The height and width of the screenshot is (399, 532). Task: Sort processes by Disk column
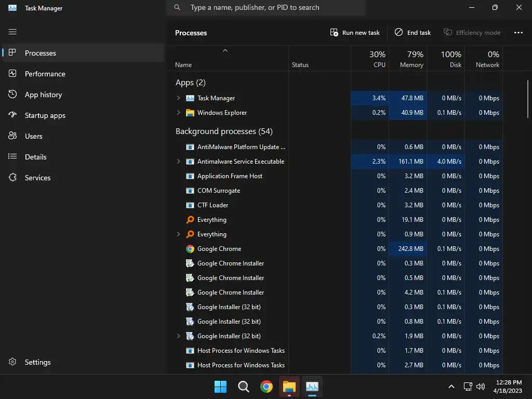click(446, 59)
